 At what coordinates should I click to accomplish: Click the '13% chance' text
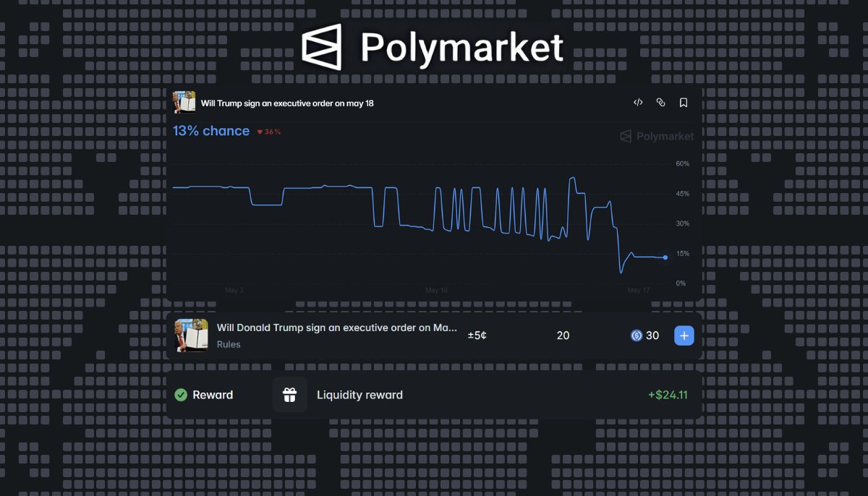[x=211, y=131]
